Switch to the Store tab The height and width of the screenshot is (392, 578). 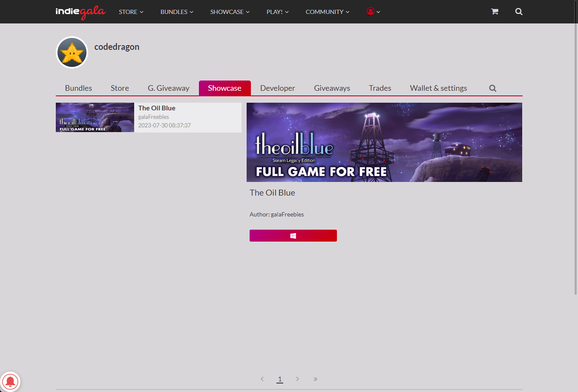point(120,88)
